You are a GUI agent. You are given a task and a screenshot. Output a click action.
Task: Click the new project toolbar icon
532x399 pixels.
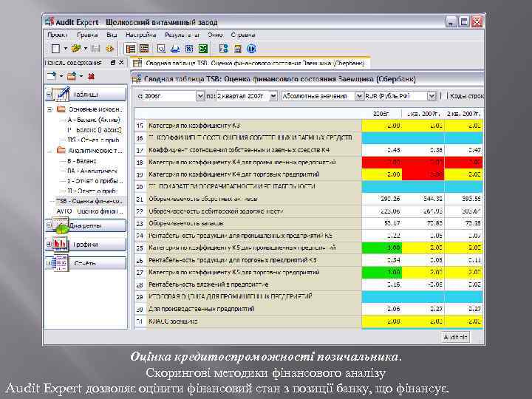(55, 49)
